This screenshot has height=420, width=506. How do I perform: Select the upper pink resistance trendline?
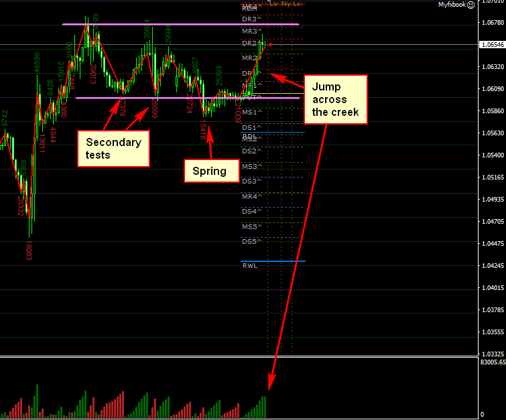coord(181,24)
